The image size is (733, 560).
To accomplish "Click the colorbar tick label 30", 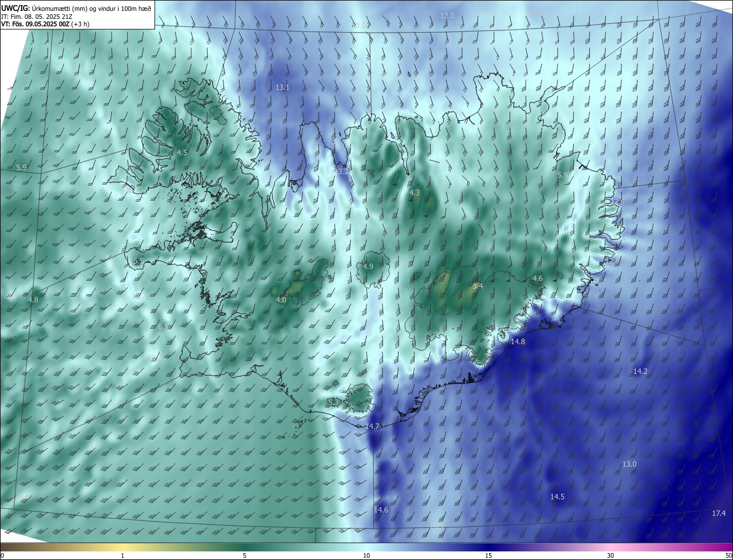I will click(x=610, y=555).
